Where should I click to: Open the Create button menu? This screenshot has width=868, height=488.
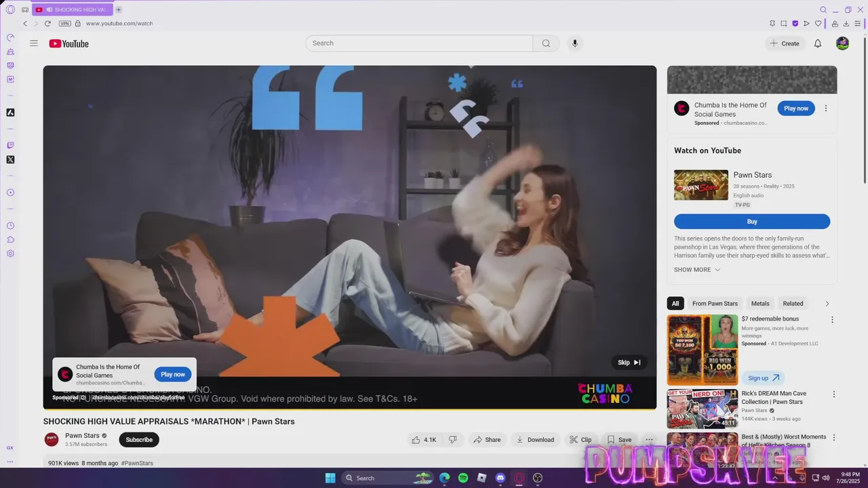[785, 43]
